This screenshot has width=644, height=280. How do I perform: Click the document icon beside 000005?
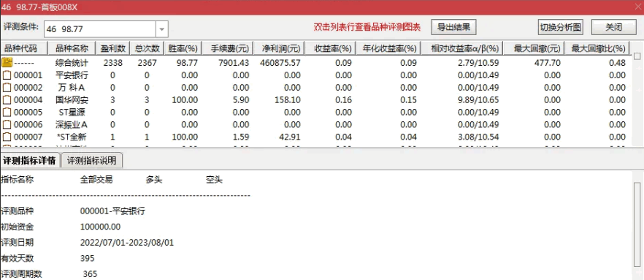[7, 113]
